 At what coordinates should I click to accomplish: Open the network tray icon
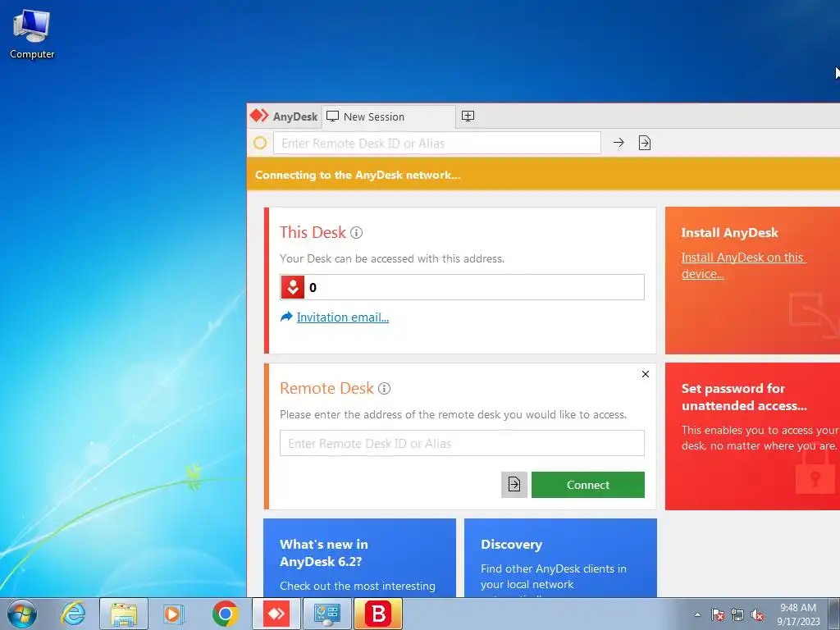click(737, 614)
